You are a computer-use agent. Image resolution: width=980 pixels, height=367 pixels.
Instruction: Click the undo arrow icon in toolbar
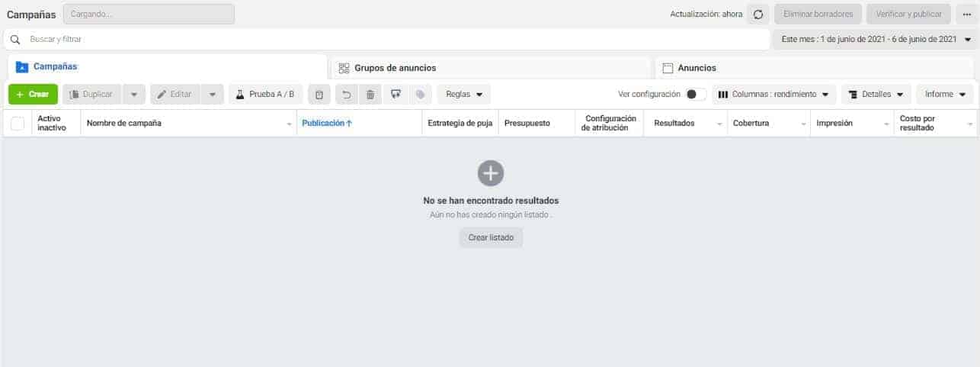point(346,95)
